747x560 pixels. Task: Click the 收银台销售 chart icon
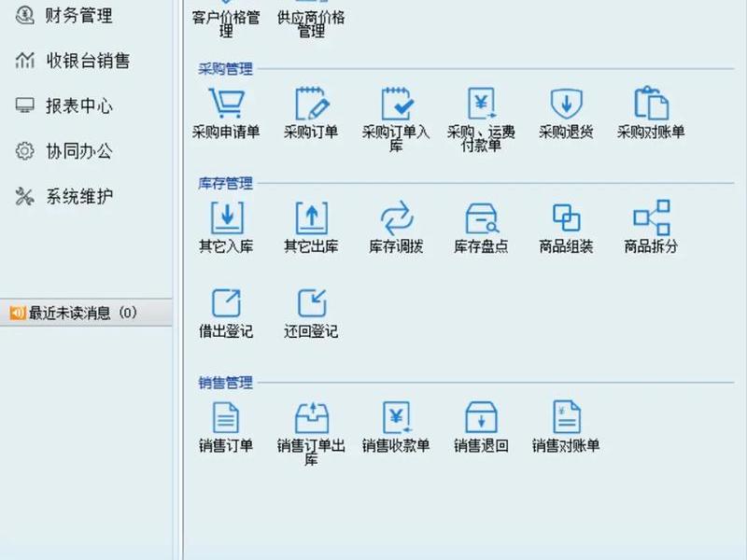click(25, 61)
